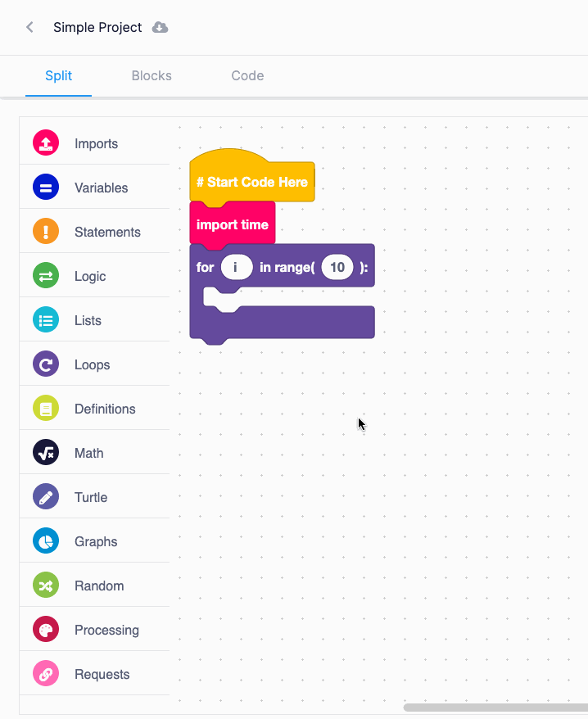Select the Split tab
Image resolution: width=588 pixels, height=719 pixels.
pyautogui.click(x=59, y=75)
